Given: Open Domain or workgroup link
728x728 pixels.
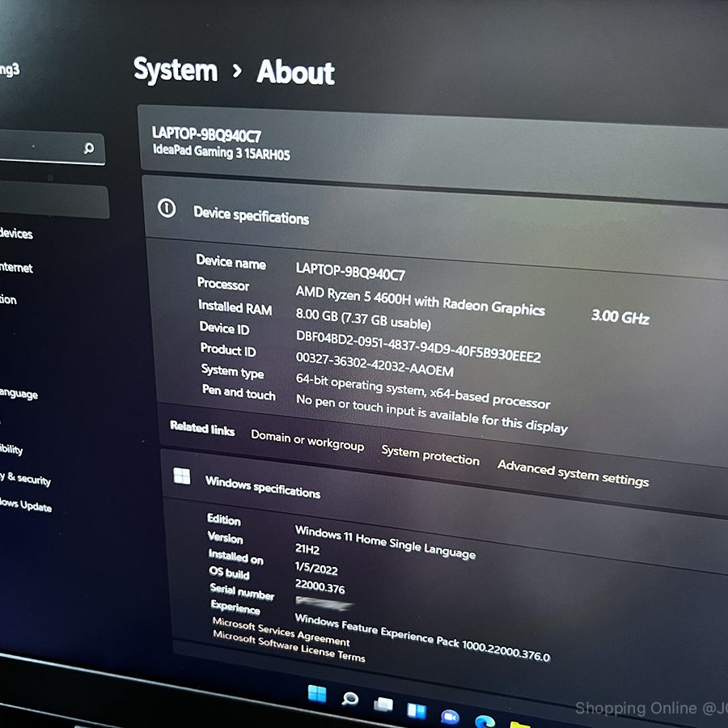Looking at the screenshot, I should (x=307, y=440).
